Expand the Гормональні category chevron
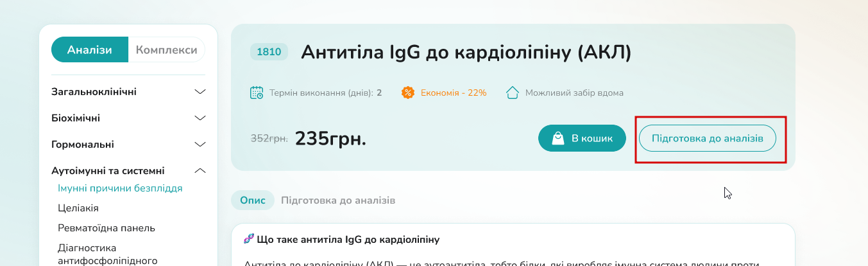Viewport: 868px width, 266px height. point(200,145)
